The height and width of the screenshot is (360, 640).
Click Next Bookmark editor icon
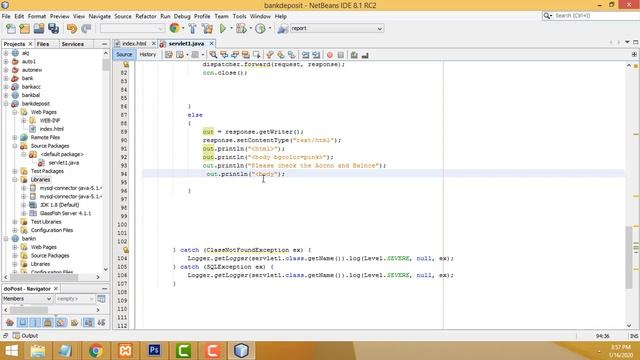281,55
